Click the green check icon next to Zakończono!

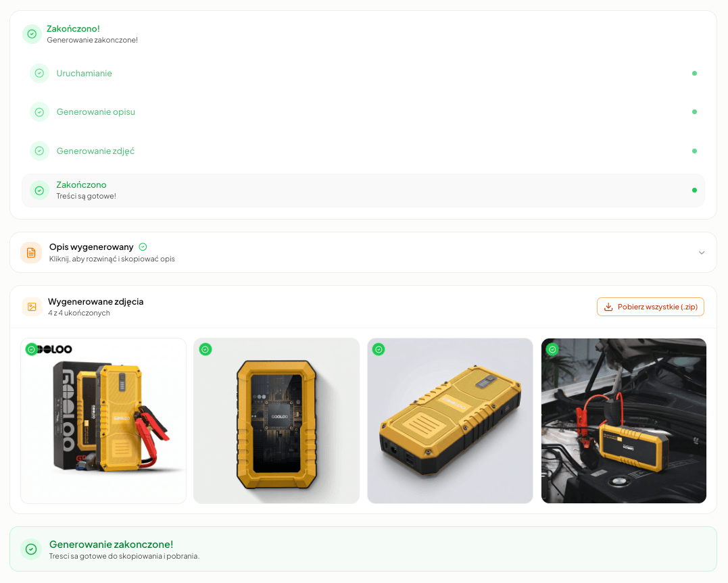(31, 33)
